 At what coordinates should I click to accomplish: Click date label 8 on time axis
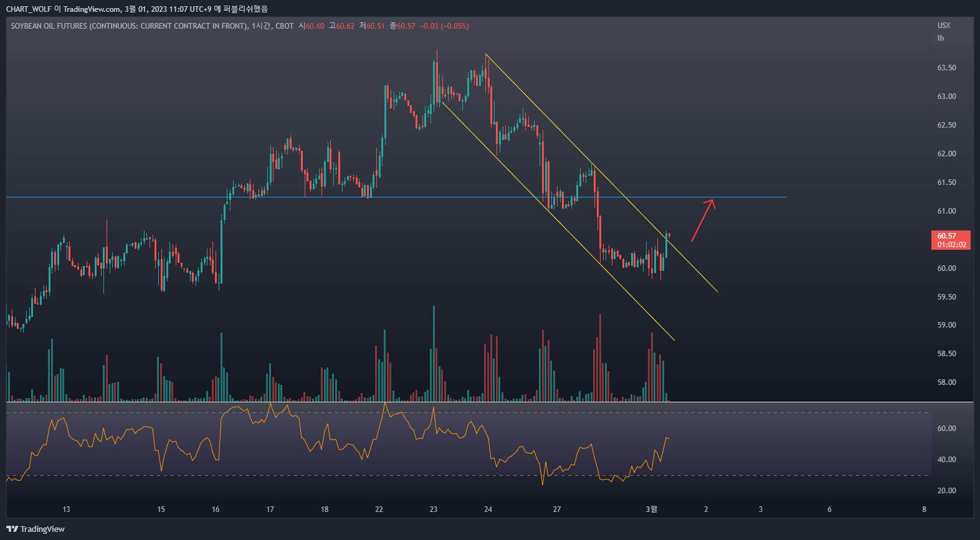point(924,509)
